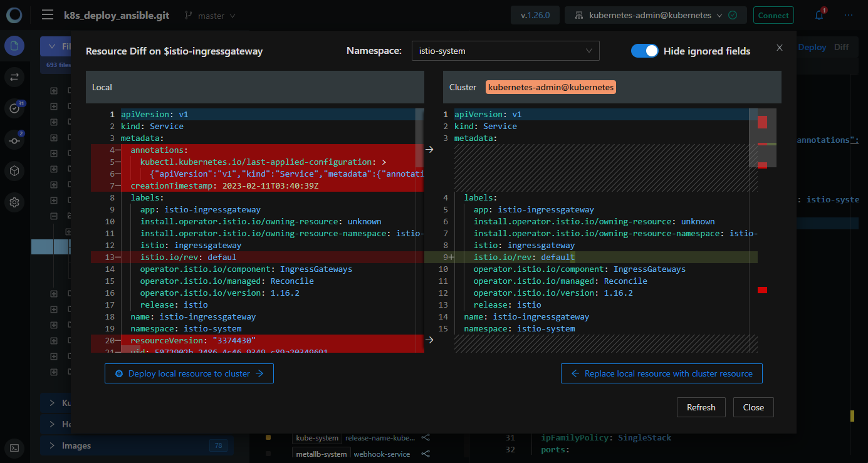Click Deploy local resource to cluster
This screenshot has height=463, width=868.
pyautogui.click(x=189, y=373)
